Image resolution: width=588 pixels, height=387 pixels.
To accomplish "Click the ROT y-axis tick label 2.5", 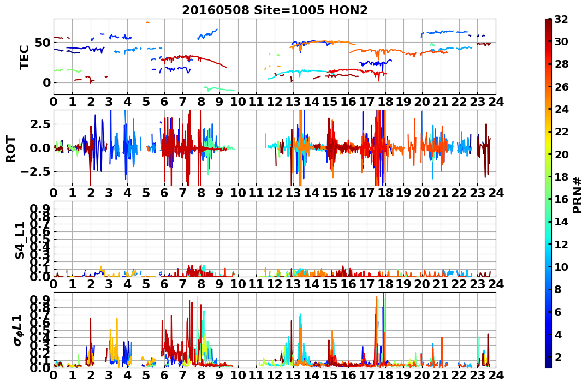I will 41,124.
